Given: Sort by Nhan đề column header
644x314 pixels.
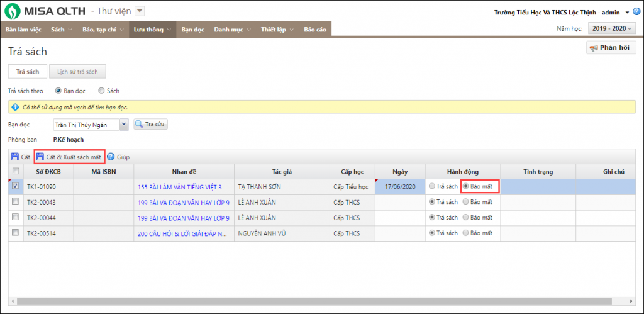Looking at the screenshot, I should click(x=184, y=172).
